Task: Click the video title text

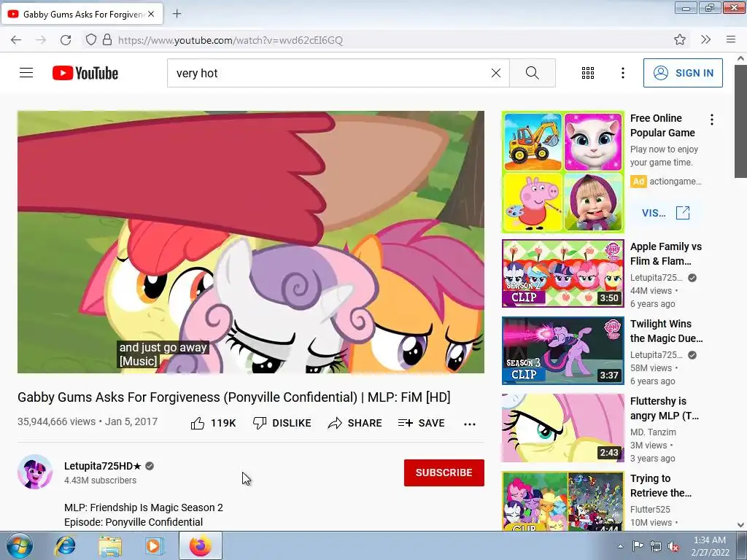Action: pyautogui.click(x=234, y=397)
